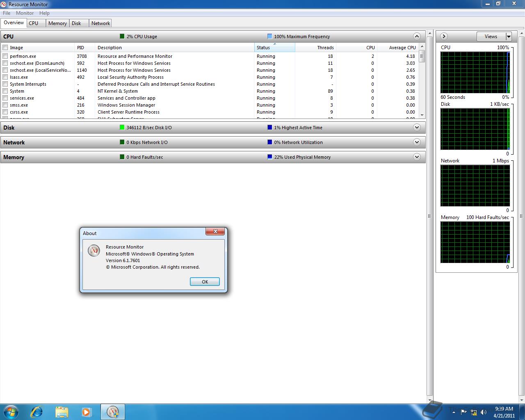Click the clock in the system tray

(x=504, y=412)
